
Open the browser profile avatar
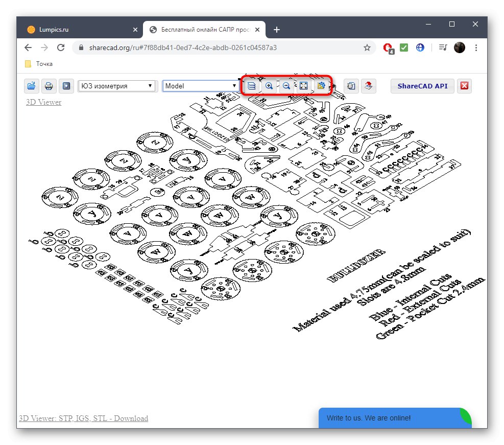(459, 48)
